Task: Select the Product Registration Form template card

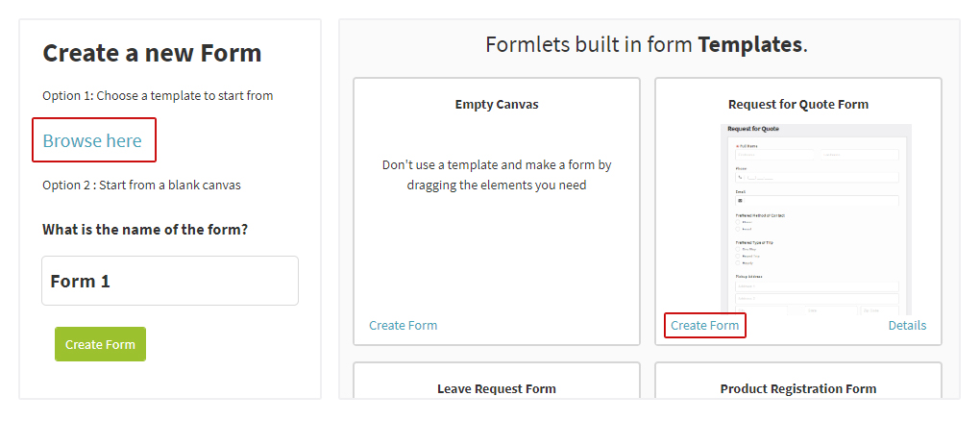Action: (x=798, y=381)
